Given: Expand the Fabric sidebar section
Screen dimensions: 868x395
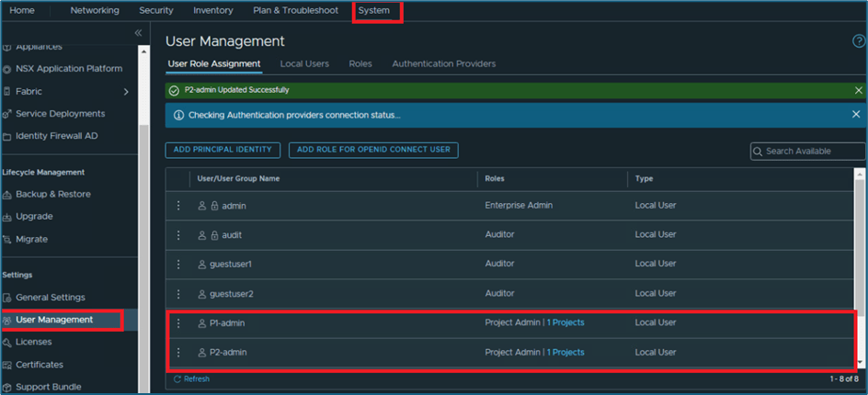Looking at the screenshot, I should point(126,92).
